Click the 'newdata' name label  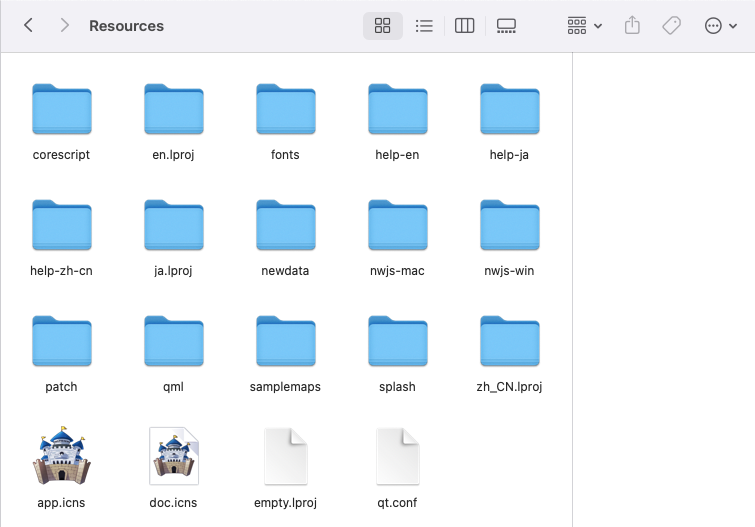point(285,271)
